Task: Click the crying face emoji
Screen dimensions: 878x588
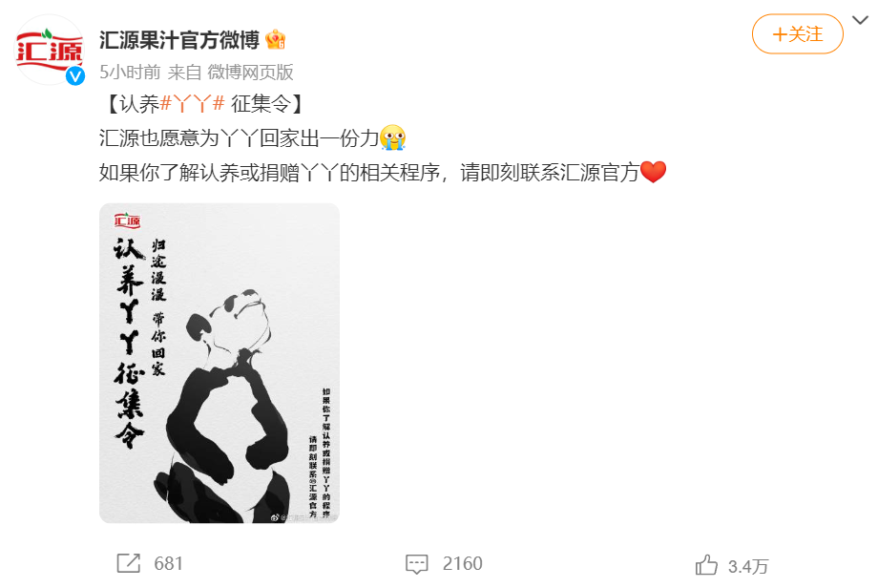Action: pos(392,137)
